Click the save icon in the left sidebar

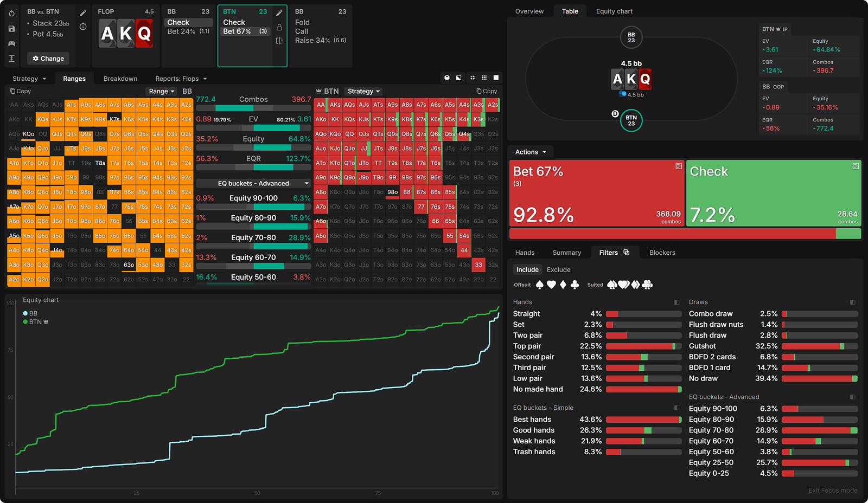tap(12, 28)
